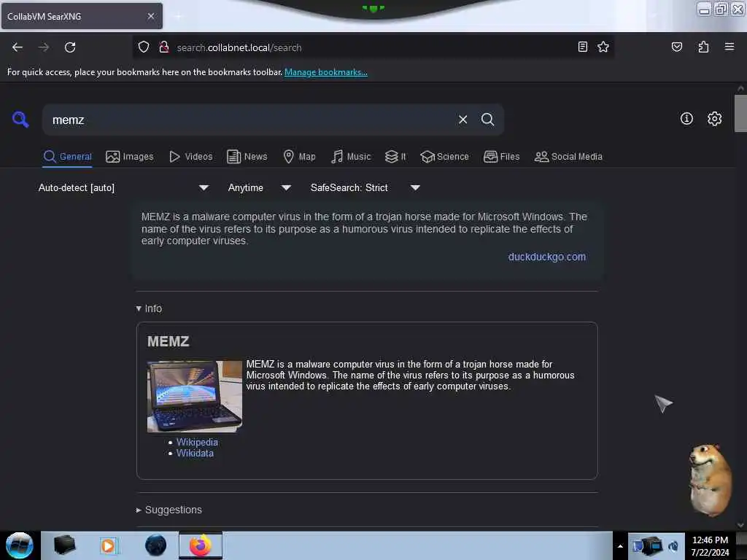Open the taskbar clock 12:46 PM
Viewport: 747px width, 560px height.
[710, 546]
